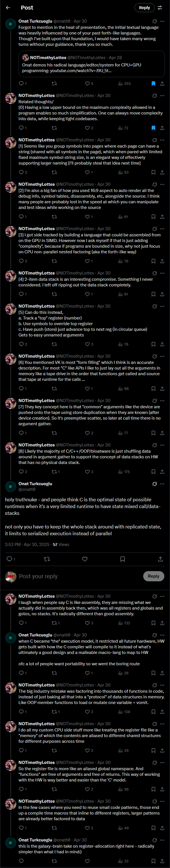
Task: Toggle bookmark on the [0] Related thoughts post
Action: point(153,128)
